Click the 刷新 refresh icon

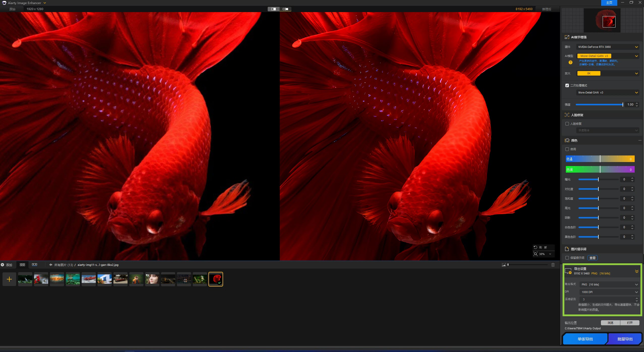click(536, 247)
